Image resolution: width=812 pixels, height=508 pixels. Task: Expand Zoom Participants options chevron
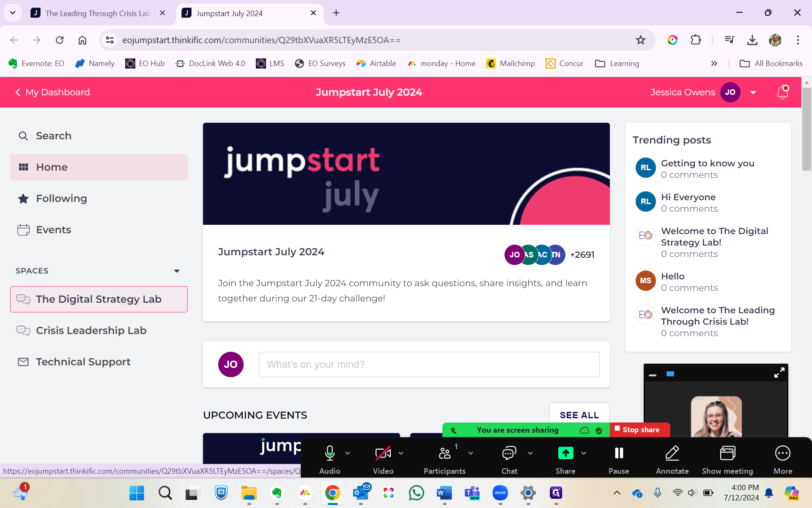point(471,453)
